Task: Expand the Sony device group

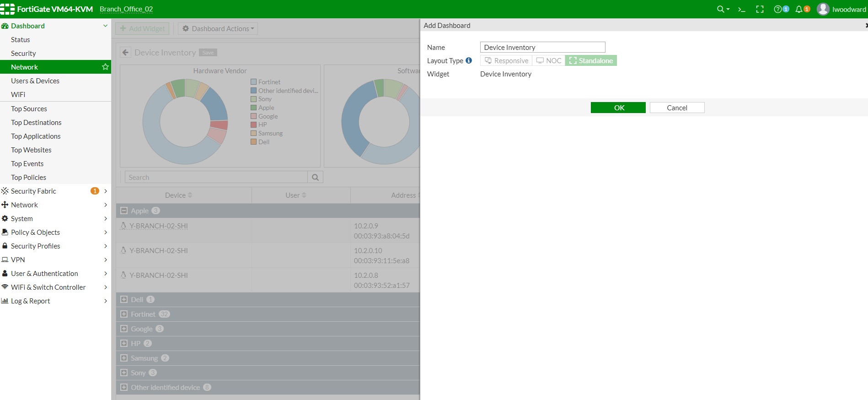Action: [x=124, y=373]
